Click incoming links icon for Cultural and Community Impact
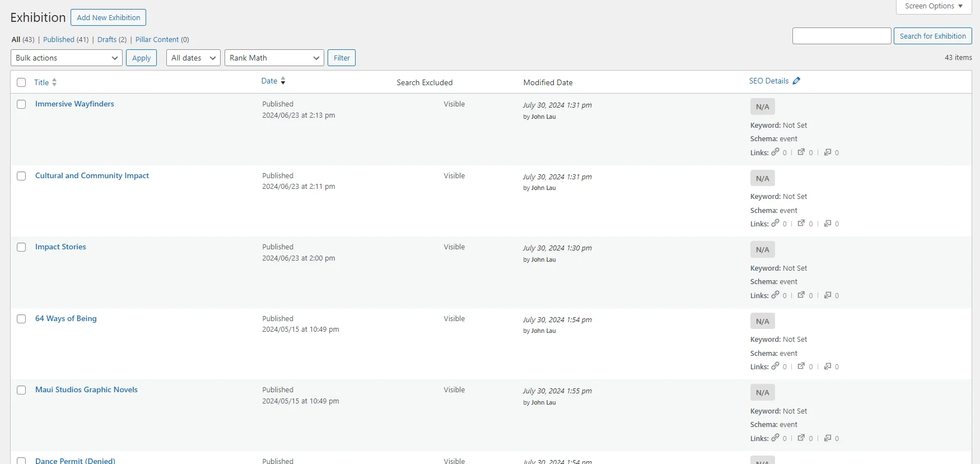Screen dimensions: 980x464 pyautogui.click(x=828, y=223)
